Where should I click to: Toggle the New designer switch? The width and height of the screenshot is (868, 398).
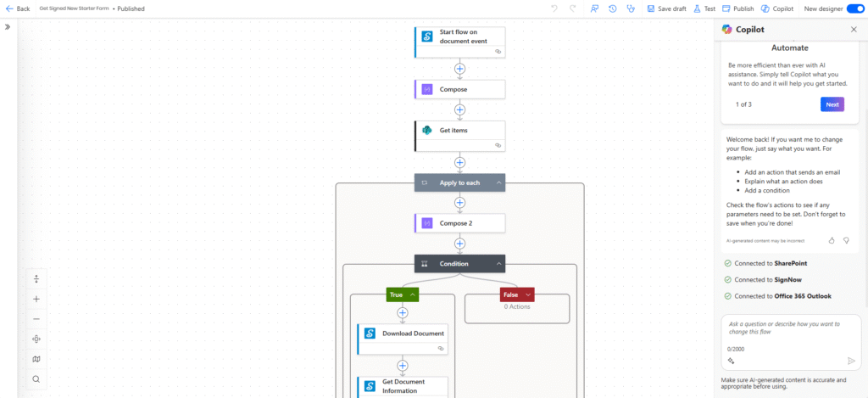854,8
